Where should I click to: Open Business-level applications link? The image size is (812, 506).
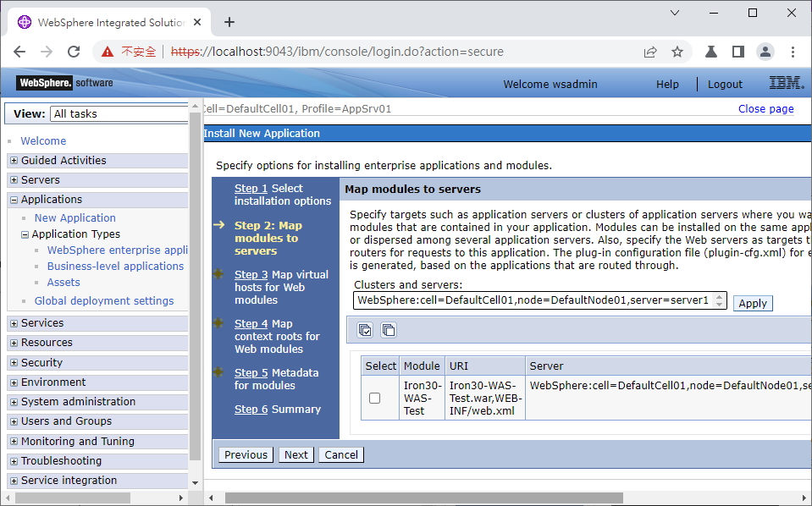point(115,266)
